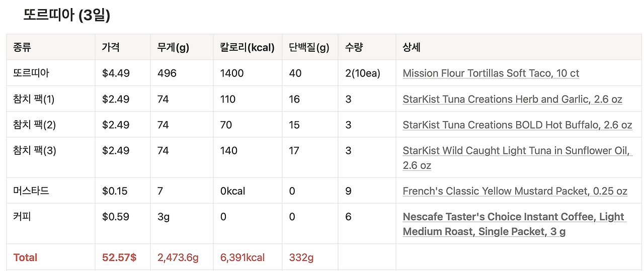Click the 단백질(g) column header
The height and width of the screenshot is (271, 644).
pyautogui.click(x=309, y=48)
